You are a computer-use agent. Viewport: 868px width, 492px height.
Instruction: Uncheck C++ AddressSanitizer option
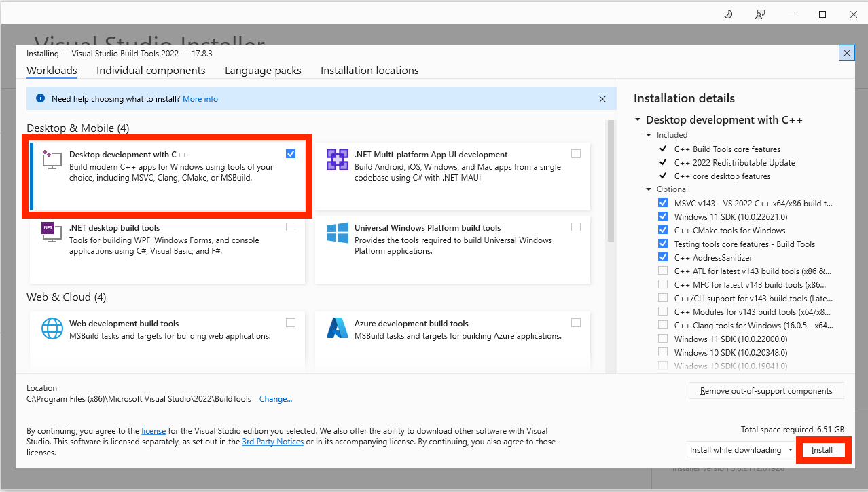(663, 258)
